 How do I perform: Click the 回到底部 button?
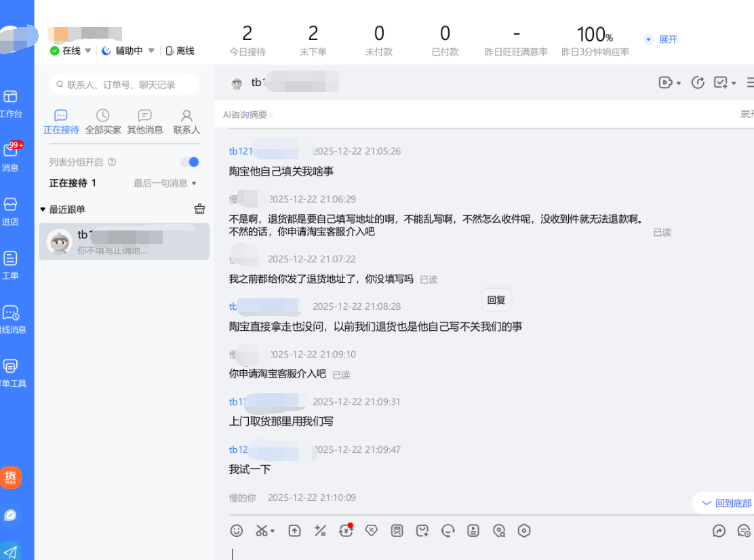tap(727, 503)
